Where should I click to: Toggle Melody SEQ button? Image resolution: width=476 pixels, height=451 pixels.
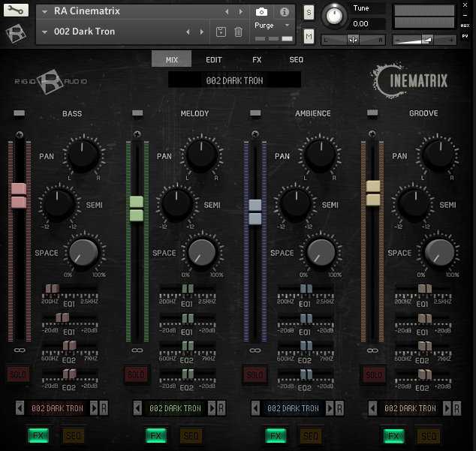191,436
